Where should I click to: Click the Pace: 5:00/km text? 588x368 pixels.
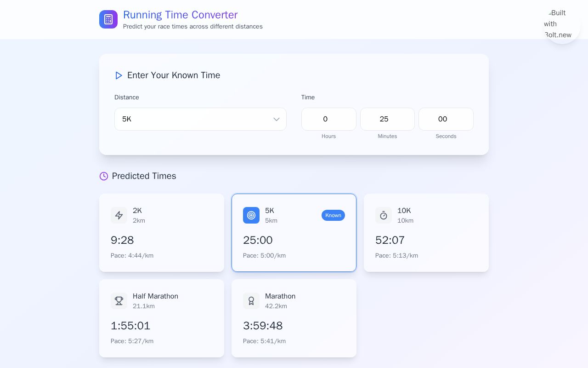tap(264, 256)
